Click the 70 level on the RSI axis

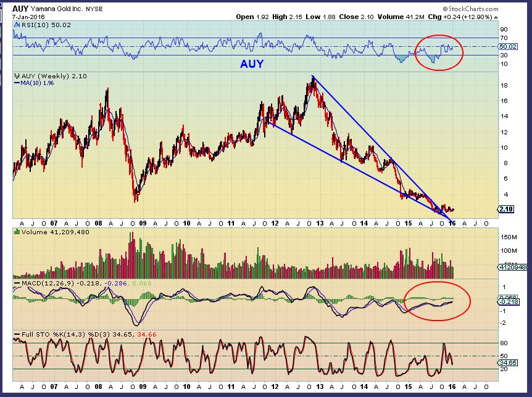click(504, 38)
